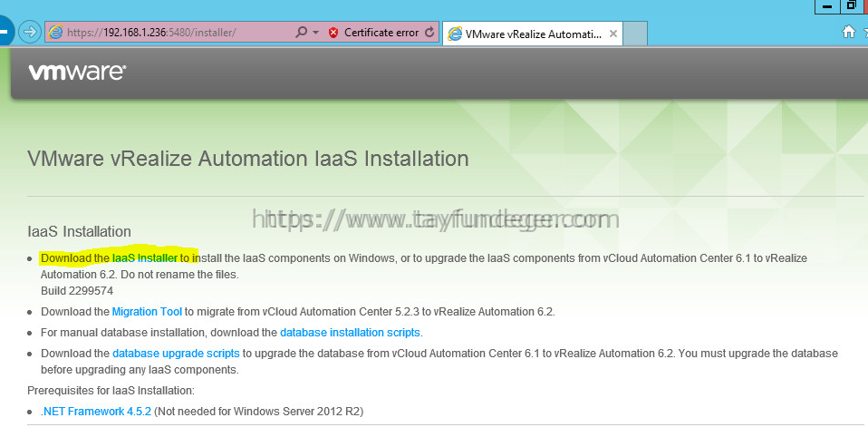Image resolution: width=868 pixels, height=437 pixels.
Task: Minimize the browser window
Action: click(x=827, y=6)
